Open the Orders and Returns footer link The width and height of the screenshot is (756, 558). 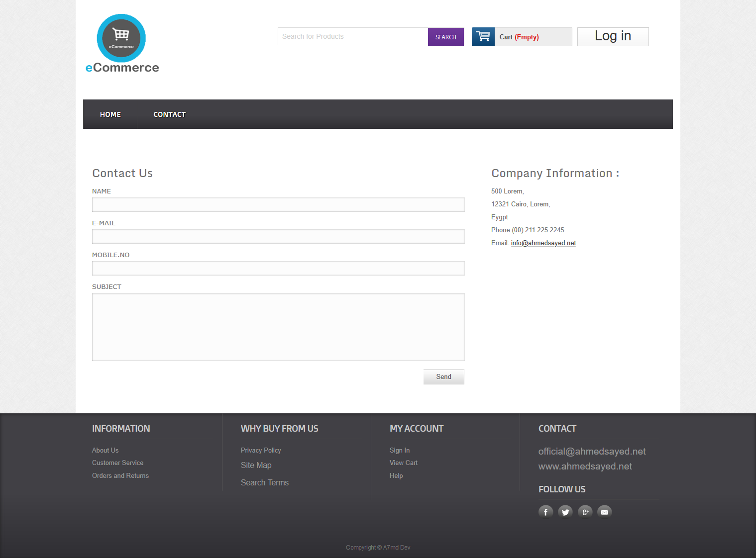120,475
